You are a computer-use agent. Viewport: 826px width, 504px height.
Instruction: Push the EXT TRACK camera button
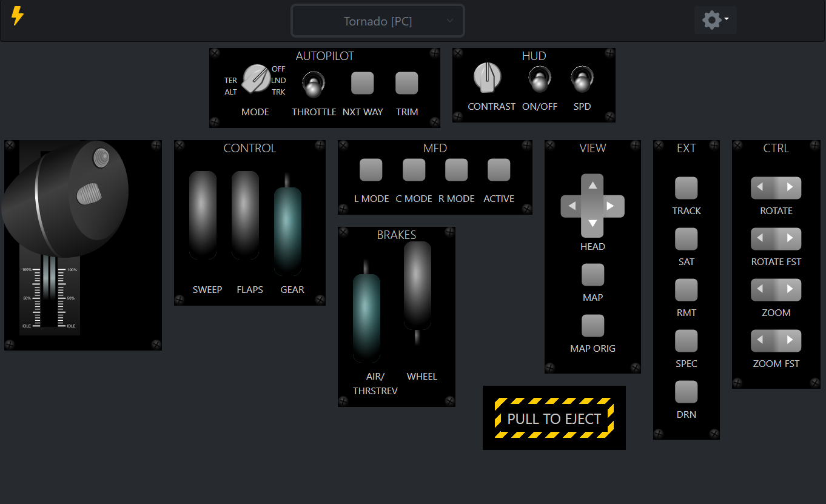pyautogui.click(x=687, y=188)
